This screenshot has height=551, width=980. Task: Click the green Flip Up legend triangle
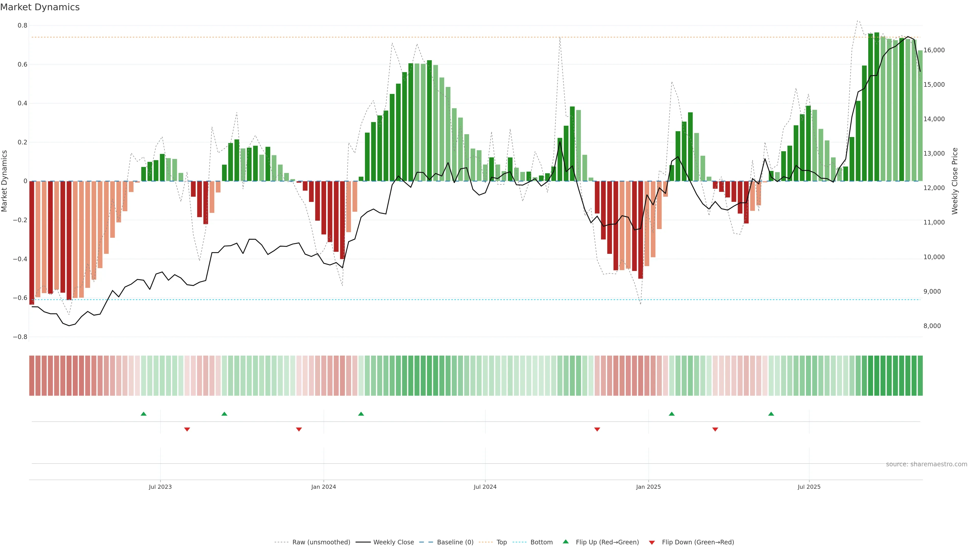[x=566, y=542]
